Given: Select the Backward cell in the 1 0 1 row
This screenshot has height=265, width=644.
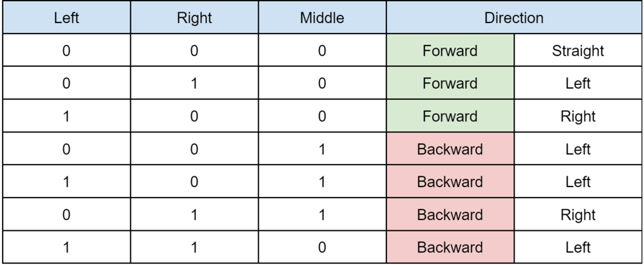Looking at the screenshot, I should [x=450, y=181].
